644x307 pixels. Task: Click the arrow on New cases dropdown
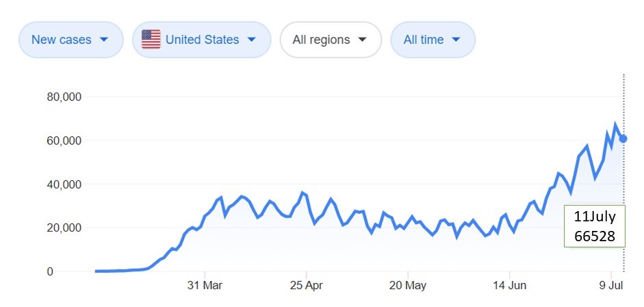click(104, 40)
